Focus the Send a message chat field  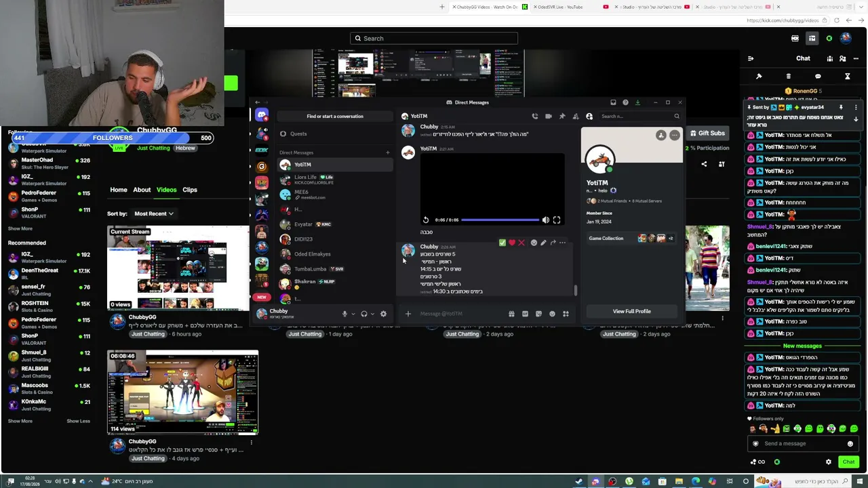pos(803,443)
